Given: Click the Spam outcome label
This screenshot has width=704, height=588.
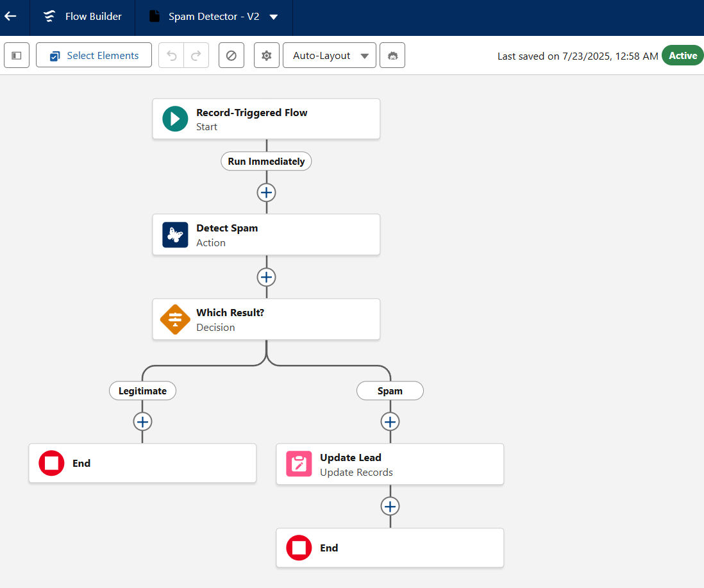Looking at the screenshot, I should pos(390,391).
